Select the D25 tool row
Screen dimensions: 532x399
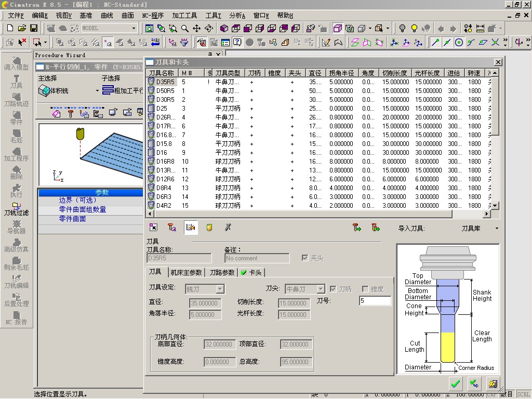(319, 108)
